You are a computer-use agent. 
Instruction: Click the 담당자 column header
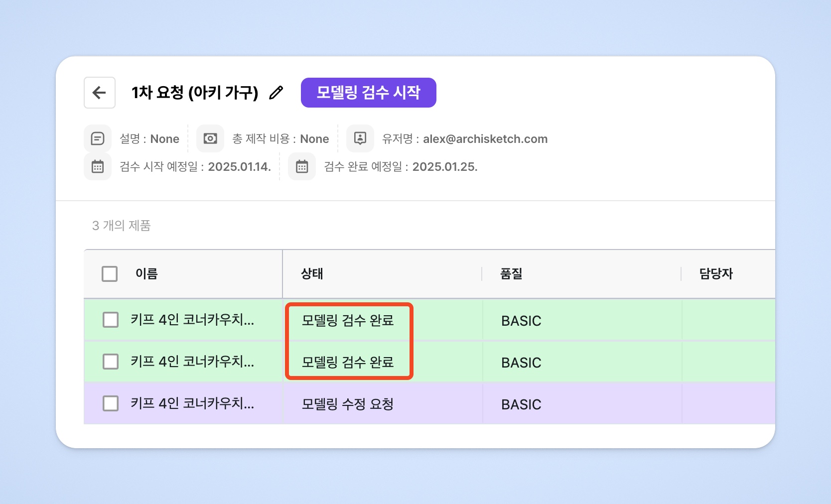point(716,273)
